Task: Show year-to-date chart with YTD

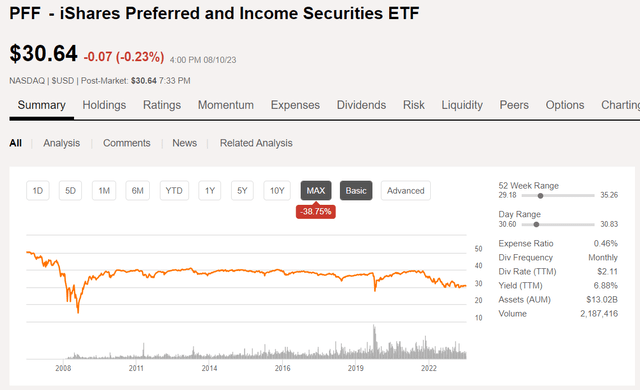Action: click(174, 191)
